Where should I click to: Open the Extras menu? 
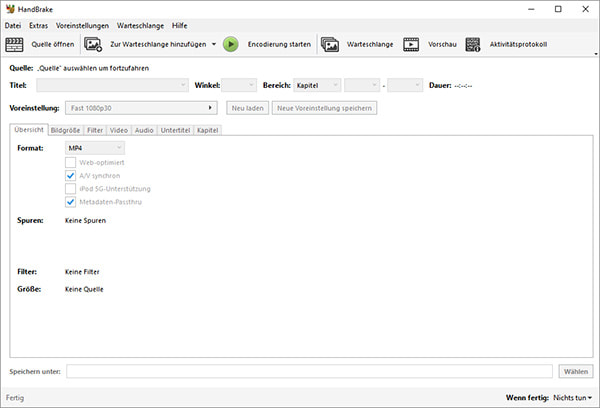[x=39, y=26]
